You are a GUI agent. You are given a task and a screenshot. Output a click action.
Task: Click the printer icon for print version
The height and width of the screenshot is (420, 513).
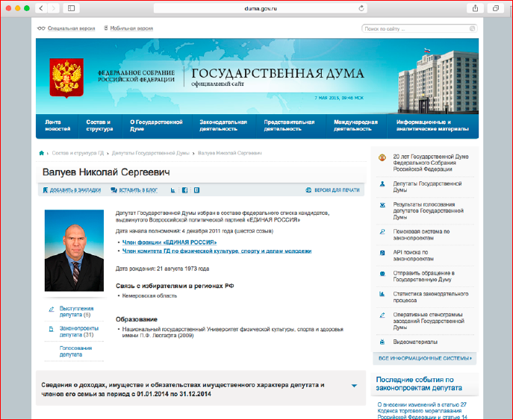tap(308, 190)
